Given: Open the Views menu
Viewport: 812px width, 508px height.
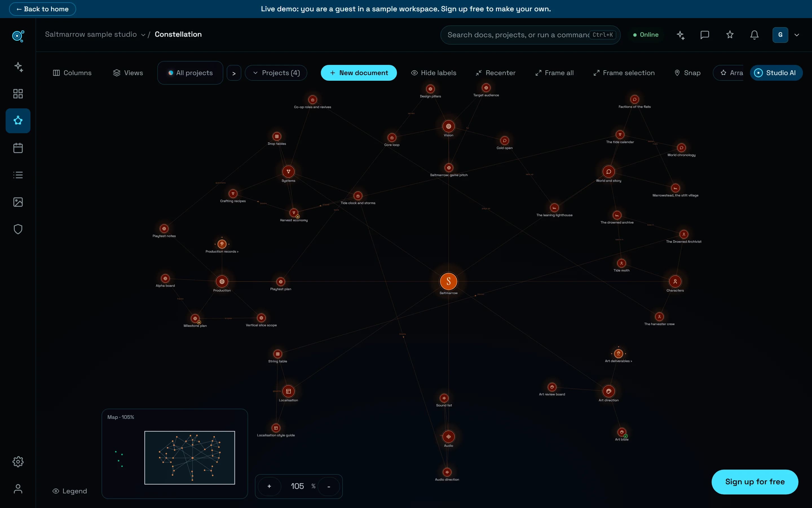Looking at the screenshot, I should 128,73.
